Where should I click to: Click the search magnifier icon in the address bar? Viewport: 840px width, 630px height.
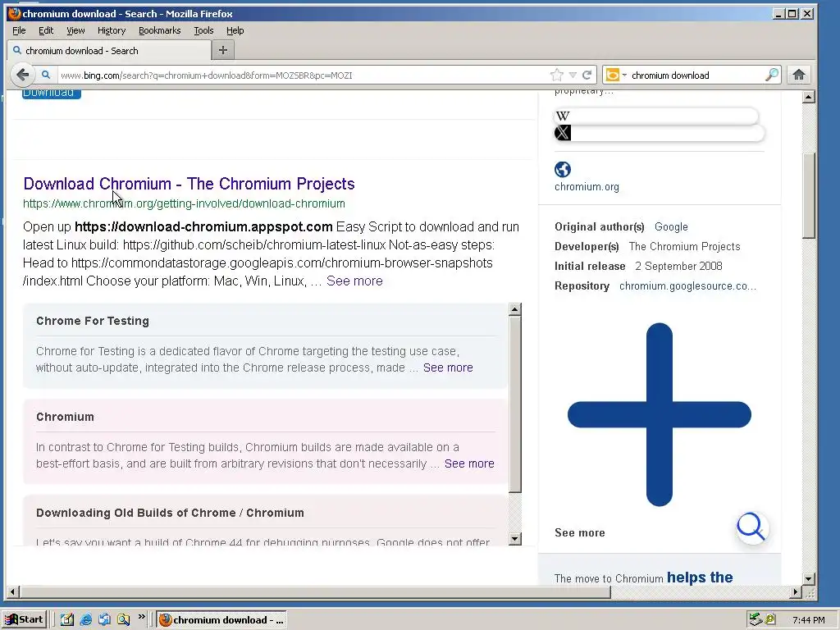click(46, 75)
